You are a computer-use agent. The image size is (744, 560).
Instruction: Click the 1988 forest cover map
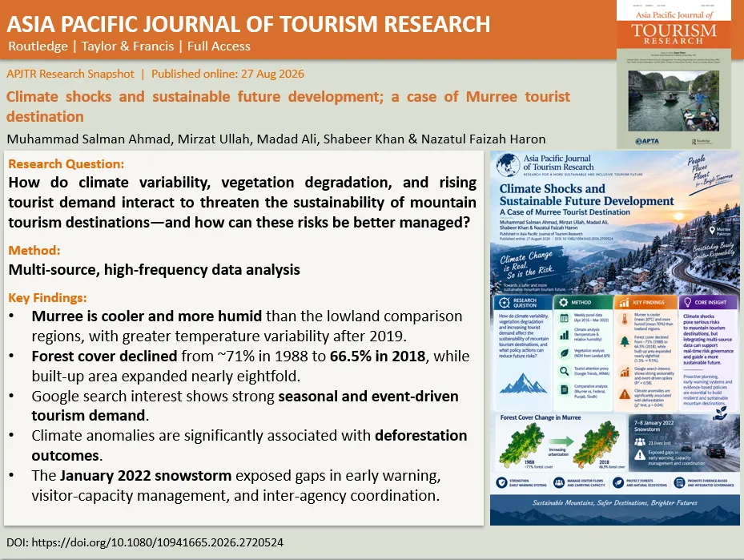tap(521, 444)
